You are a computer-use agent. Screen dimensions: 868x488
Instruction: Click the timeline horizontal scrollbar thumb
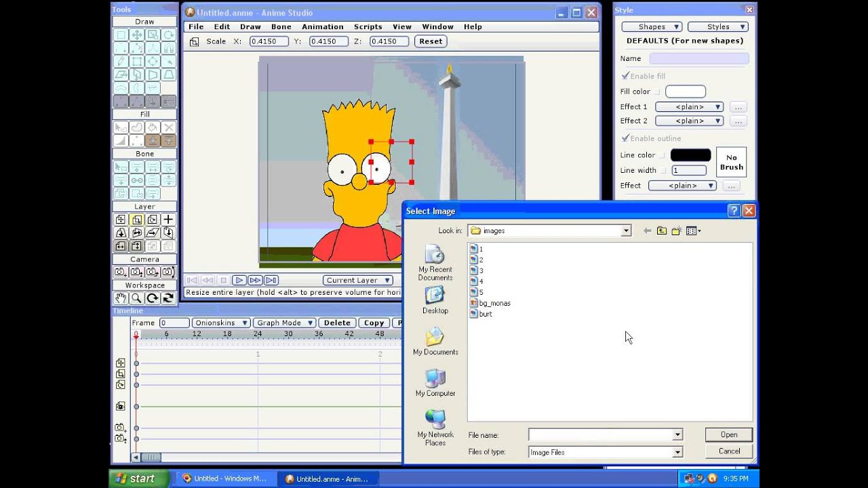(150, 457)
